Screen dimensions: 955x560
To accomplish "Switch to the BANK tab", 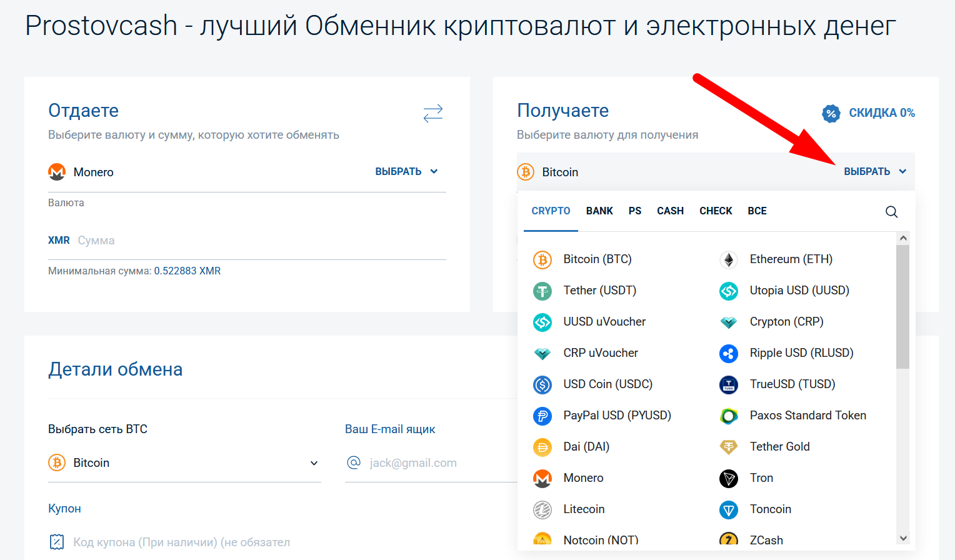I will click(x=599, y=211).
